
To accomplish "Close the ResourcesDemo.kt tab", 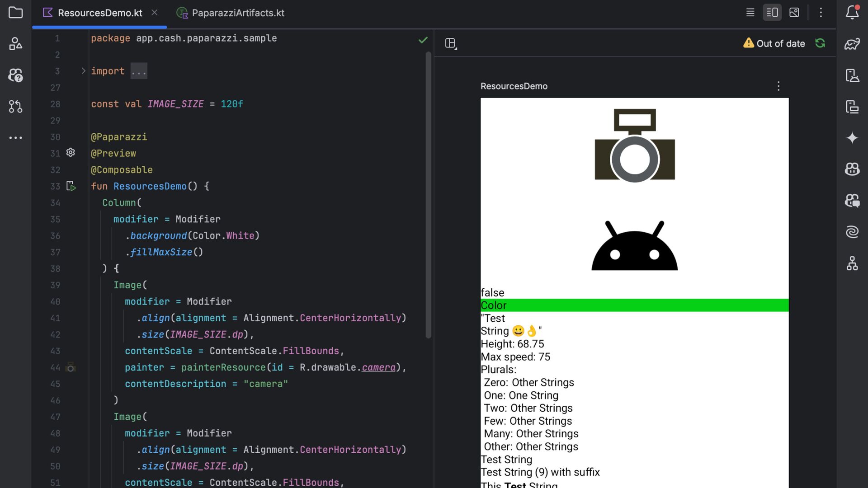I will [155, 13].
